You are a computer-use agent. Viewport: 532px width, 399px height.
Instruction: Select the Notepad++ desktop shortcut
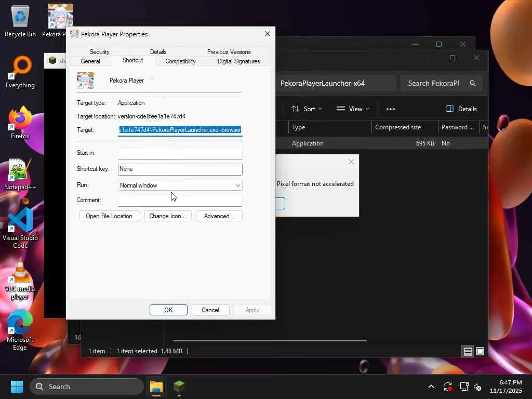click(20, 174)
